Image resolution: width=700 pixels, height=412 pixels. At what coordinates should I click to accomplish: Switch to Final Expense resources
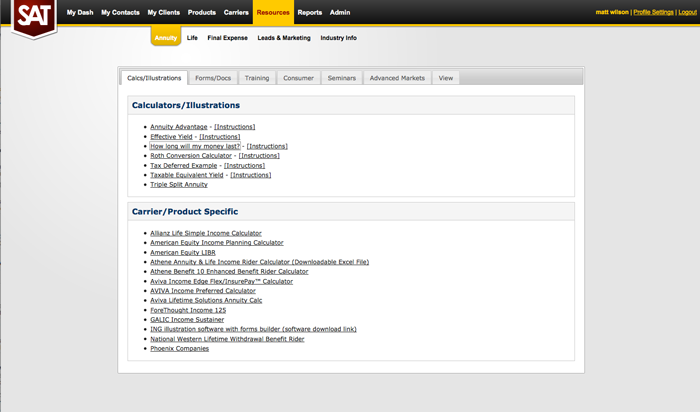coord(227,38)
